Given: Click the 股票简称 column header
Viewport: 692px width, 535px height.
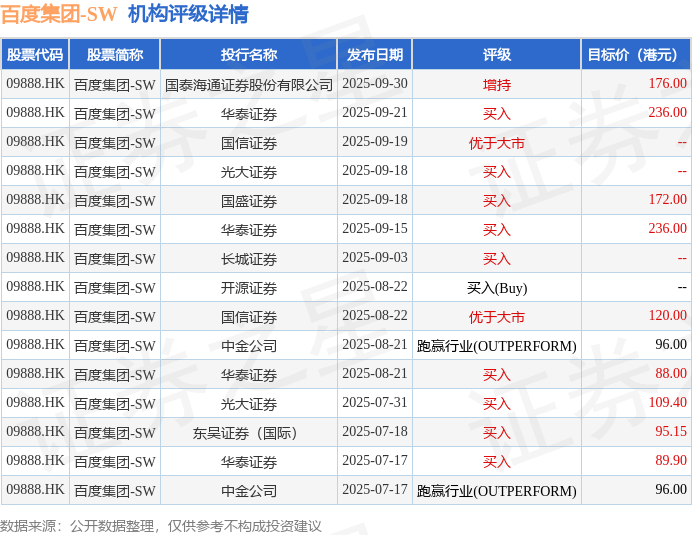Looking at the screenshot, I should click(x=115, y=54).
